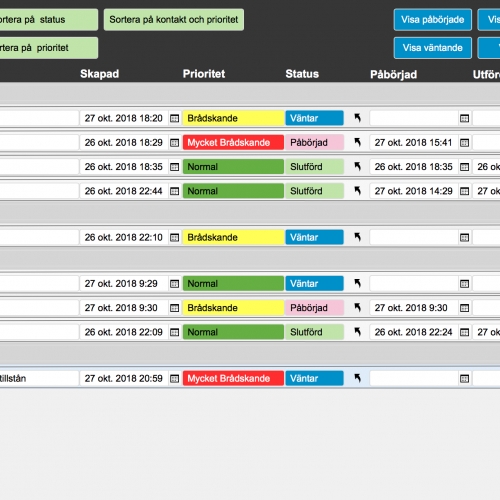Image resolution: width=500 pixels, height=500 pixels.
Task: Click Sortera på kontakt och prioritet button
Action: (174, 20)
